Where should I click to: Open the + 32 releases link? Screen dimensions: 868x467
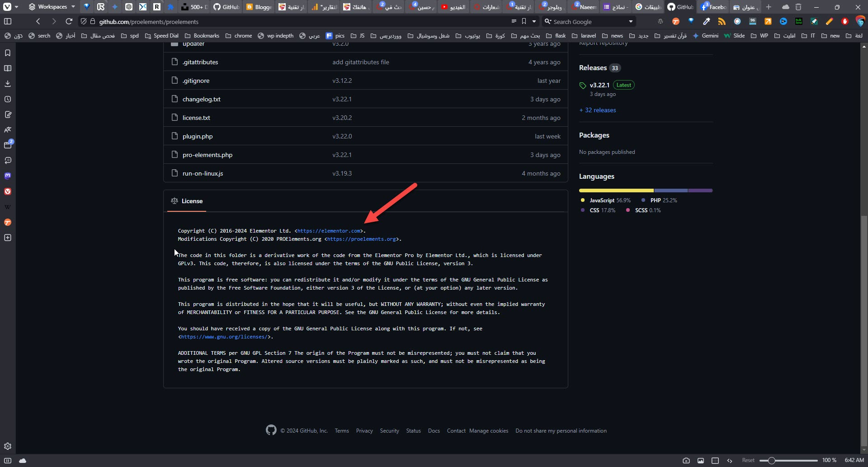click(x=597, y=110)
